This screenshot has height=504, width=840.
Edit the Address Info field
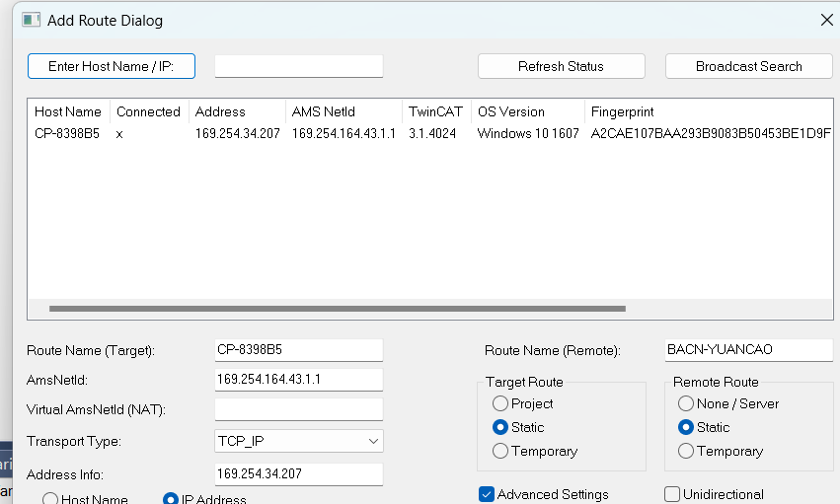[299, 474]
